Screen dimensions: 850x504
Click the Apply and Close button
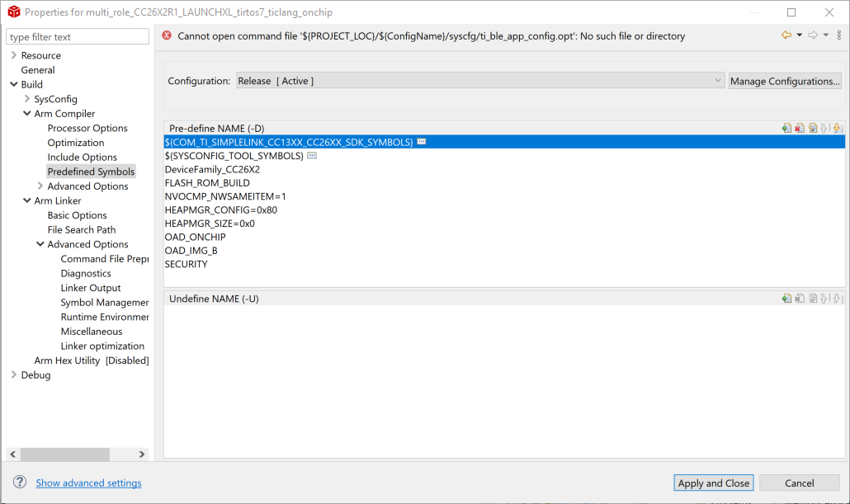click(713, 483)
